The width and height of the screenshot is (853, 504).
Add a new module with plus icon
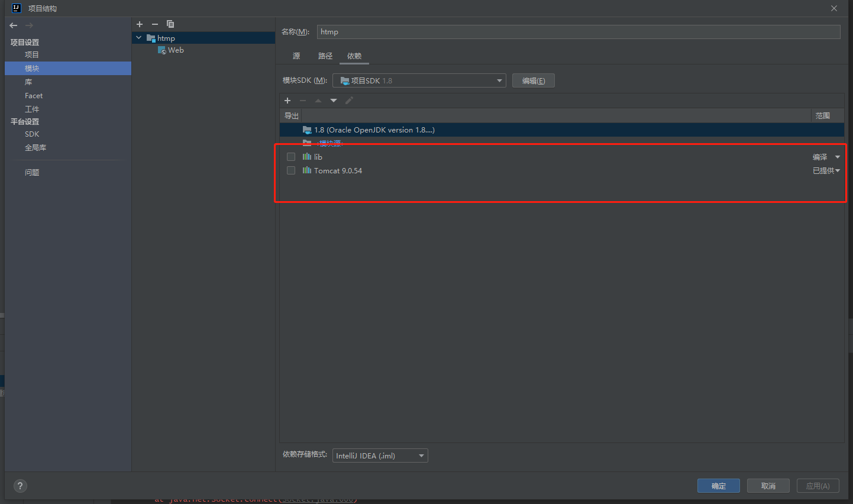pyautogui.click(x=140, y=24)
